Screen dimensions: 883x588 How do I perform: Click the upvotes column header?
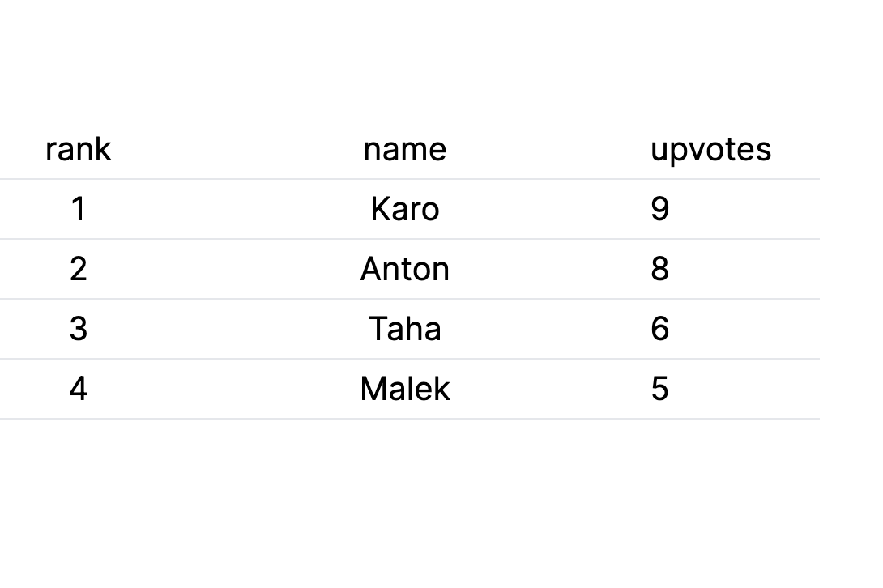tap(710, 149)
